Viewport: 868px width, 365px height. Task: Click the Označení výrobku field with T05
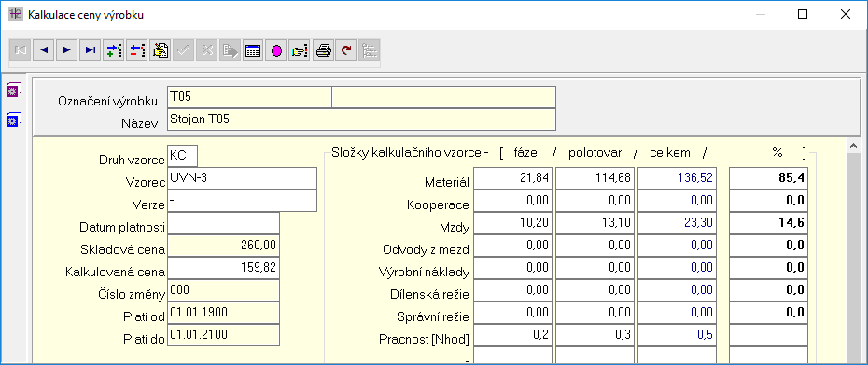pyautogui.click(x=249, y=97)
